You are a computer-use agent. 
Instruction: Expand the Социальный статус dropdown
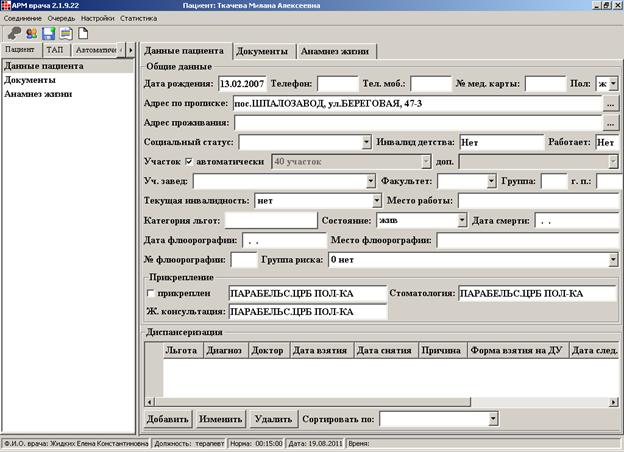[x=367, y=142]
